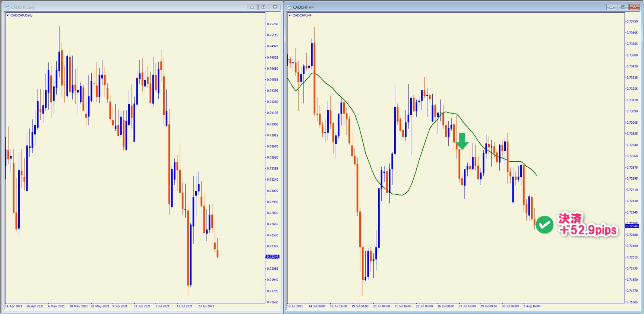The height and width of the screenshot is (314, 644).
Task: Click the 0.71650 price label on Daily axis
Action: pyautogui.click(x=273, y=302)
